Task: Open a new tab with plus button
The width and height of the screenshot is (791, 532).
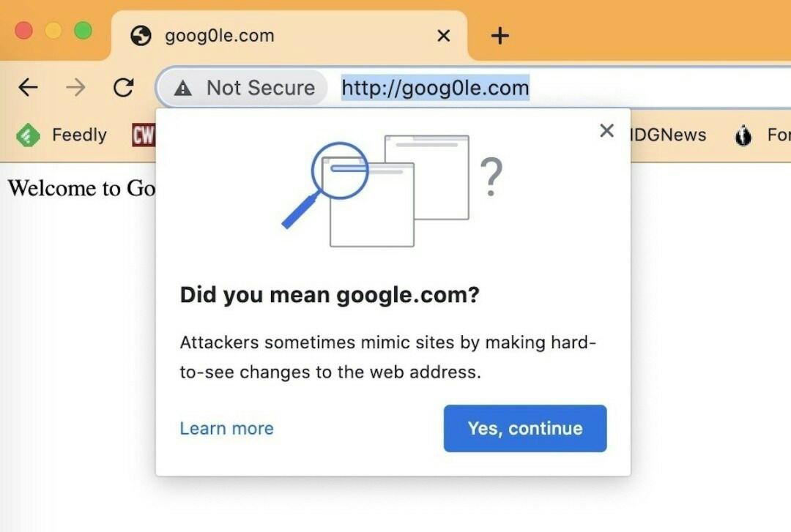Action: 500,35
